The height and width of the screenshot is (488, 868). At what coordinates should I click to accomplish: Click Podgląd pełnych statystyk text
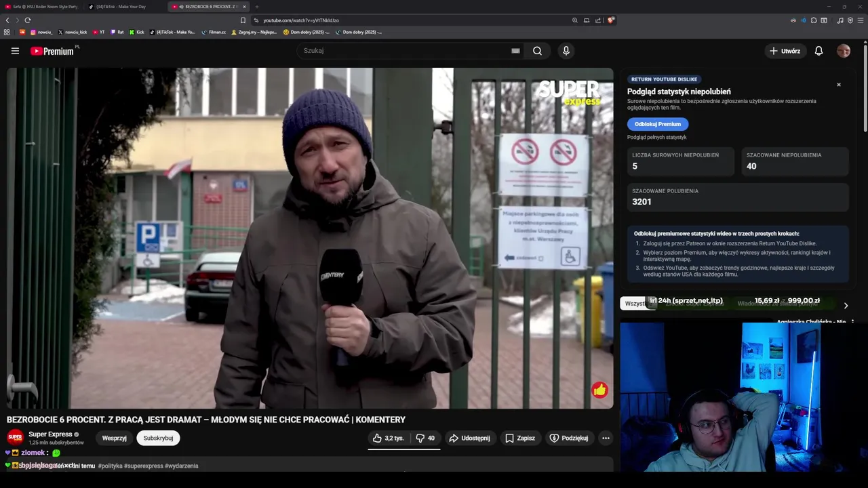[x=656, y=138]
